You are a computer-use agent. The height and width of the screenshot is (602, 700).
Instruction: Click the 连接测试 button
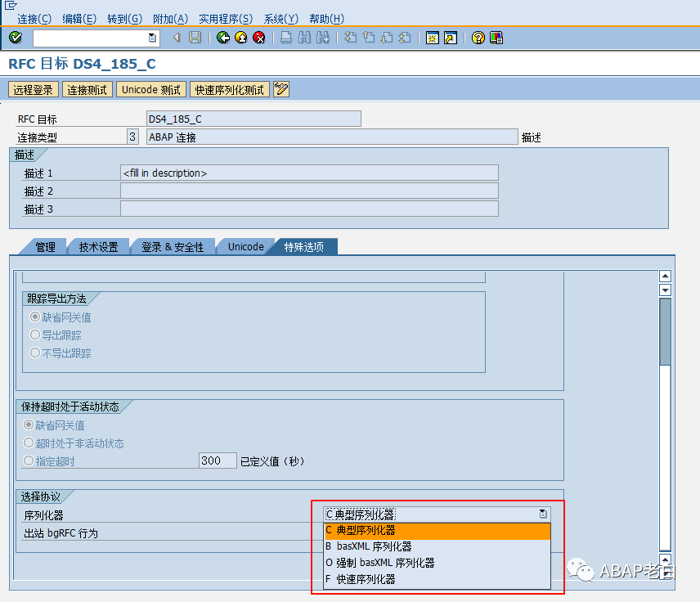tap(87, 89)
